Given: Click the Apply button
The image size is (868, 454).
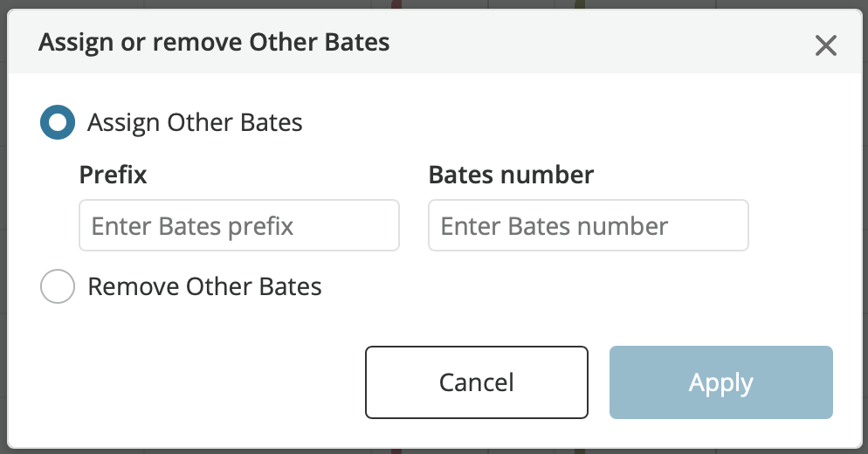Looking at the screenshot, I should (721, 382).
